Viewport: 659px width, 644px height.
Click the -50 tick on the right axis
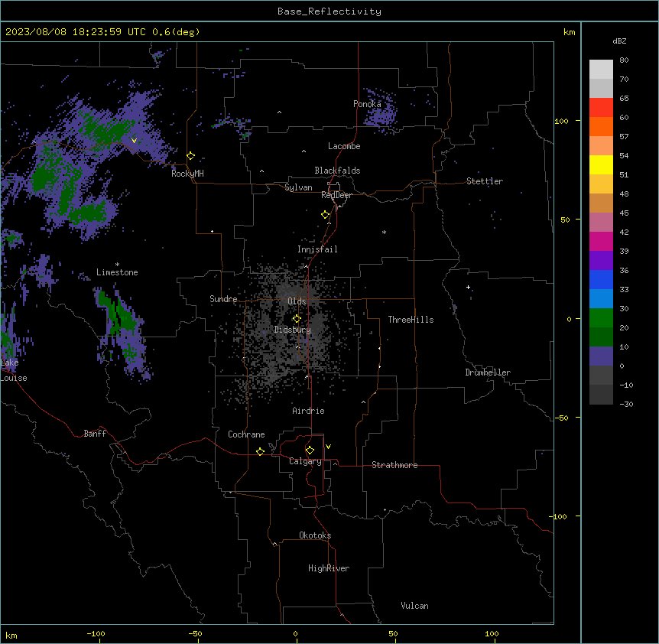click(561, 418)
